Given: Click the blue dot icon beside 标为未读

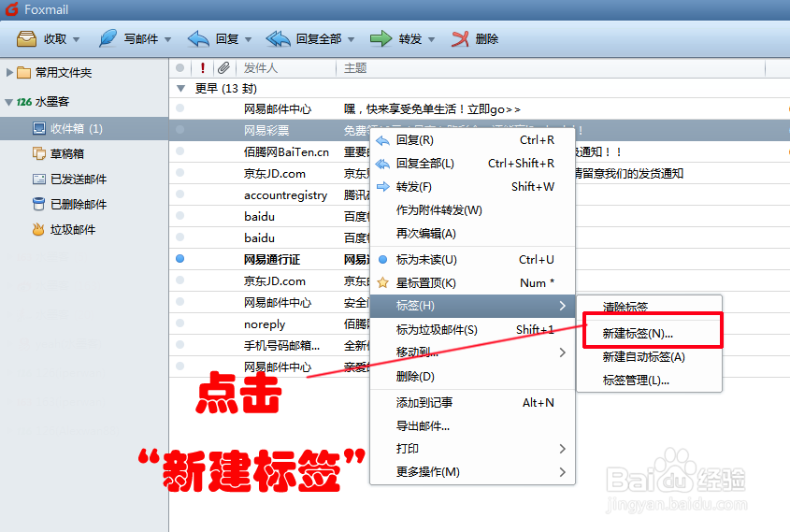Looking at the screenshot, I should [x=383, y=259].
